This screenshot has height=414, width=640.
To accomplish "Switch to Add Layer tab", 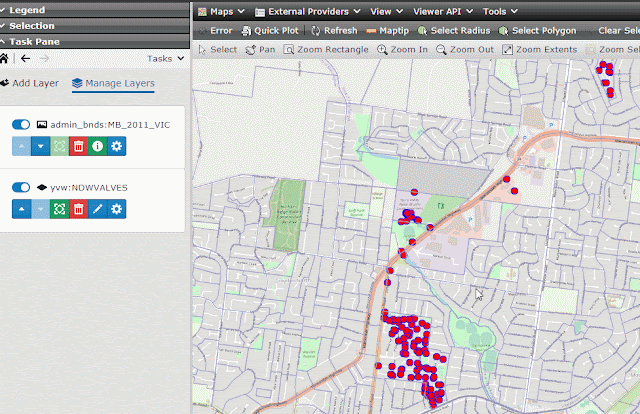I will tap(30, 83).
